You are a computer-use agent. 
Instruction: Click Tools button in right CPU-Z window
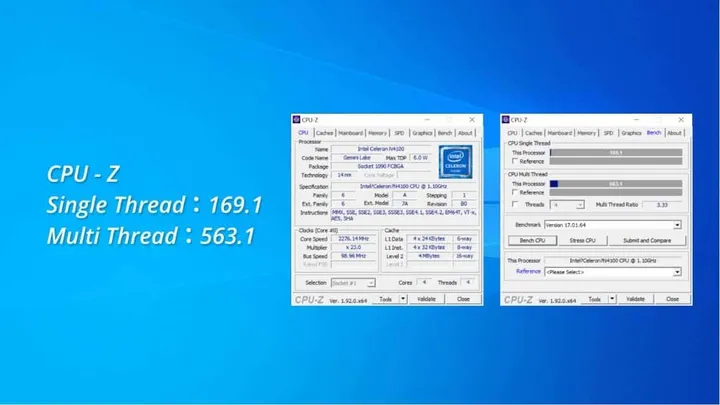click(x=595, y=299)
